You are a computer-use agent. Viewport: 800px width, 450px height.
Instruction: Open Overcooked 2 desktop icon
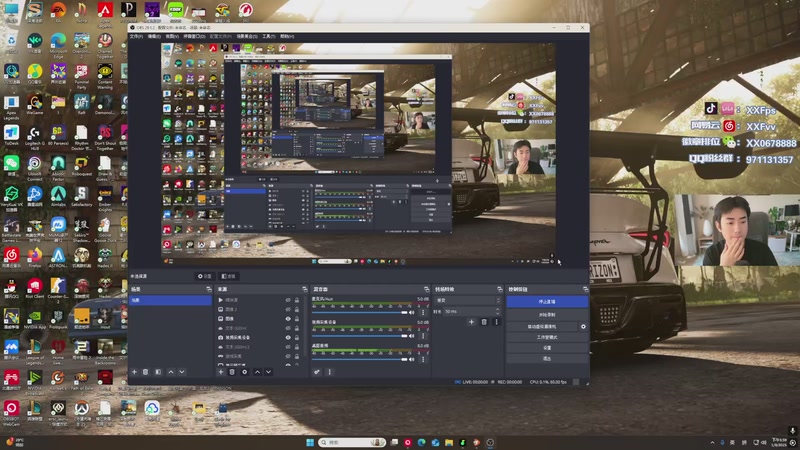pos(82,43)
